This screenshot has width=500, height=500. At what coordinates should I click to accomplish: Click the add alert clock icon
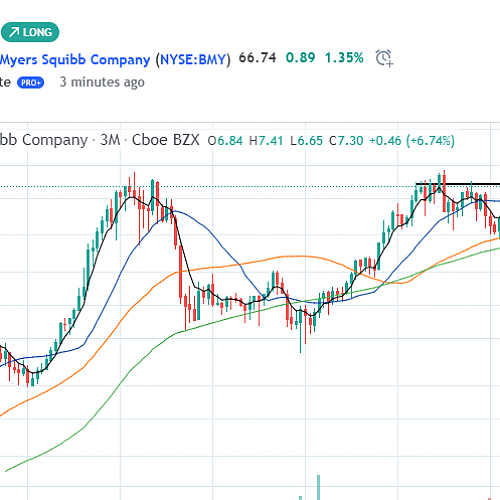click(x=384, y=58)
